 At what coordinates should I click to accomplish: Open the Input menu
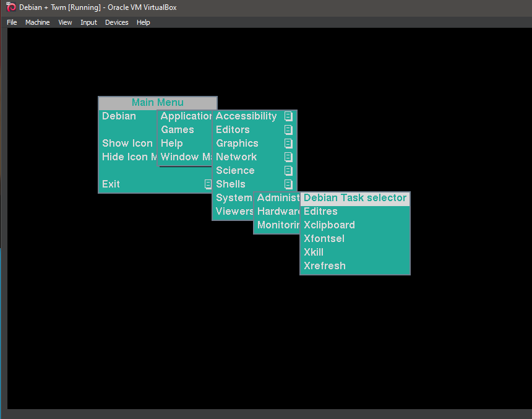tap(88, 22)
